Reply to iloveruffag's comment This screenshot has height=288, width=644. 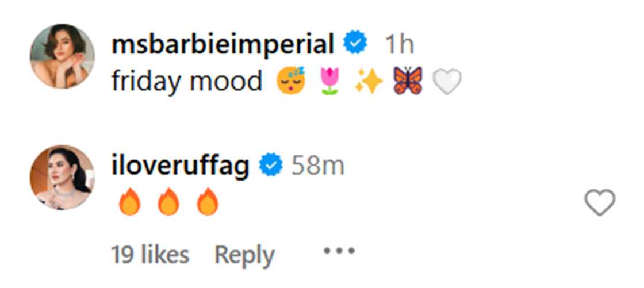[244, 255]
